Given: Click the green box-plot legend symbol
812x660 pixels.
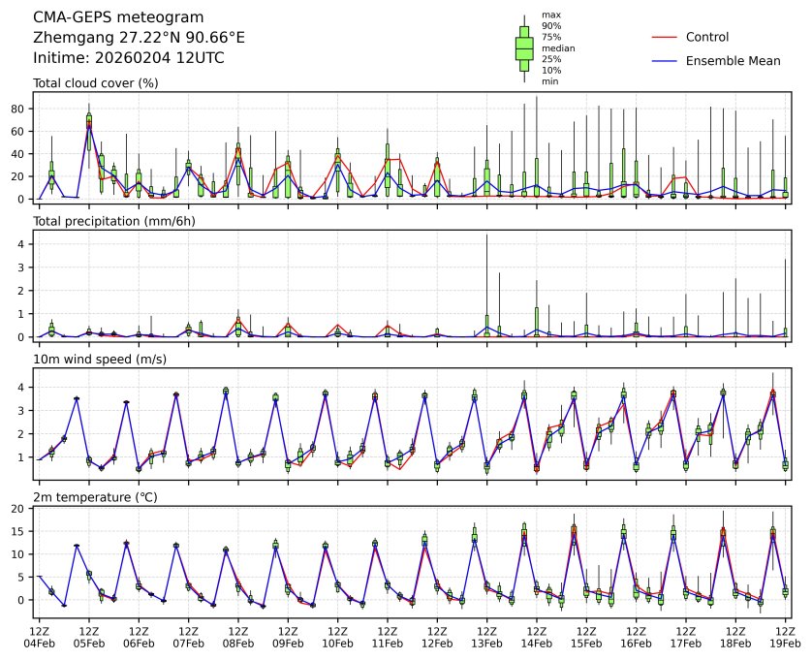Looking at the screenshot, I should coord(524,48).
